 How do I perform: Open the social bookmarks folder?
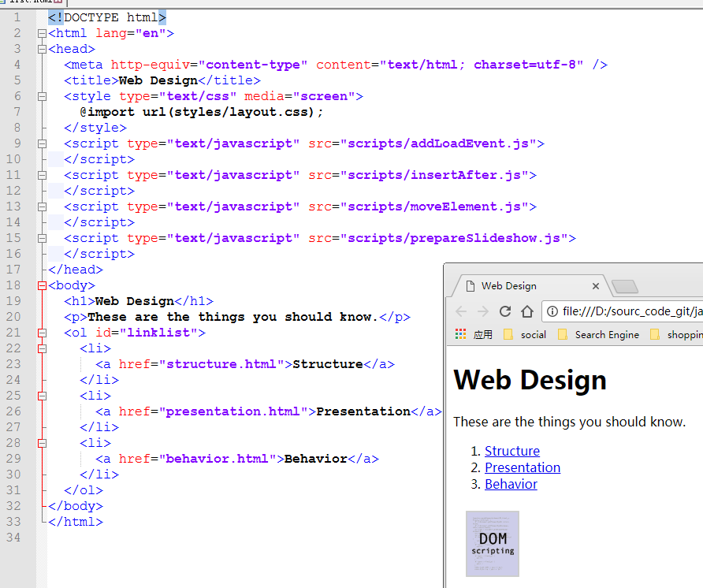(525, 334)
